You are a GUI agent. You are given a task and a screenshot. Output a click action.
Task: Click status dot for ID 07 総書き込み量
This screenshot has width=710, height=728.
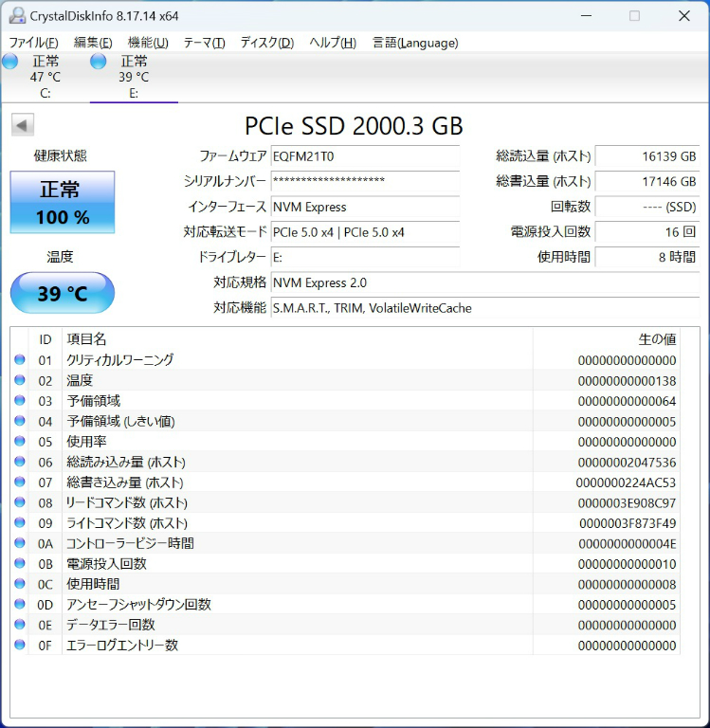click(x=20, y=482)
